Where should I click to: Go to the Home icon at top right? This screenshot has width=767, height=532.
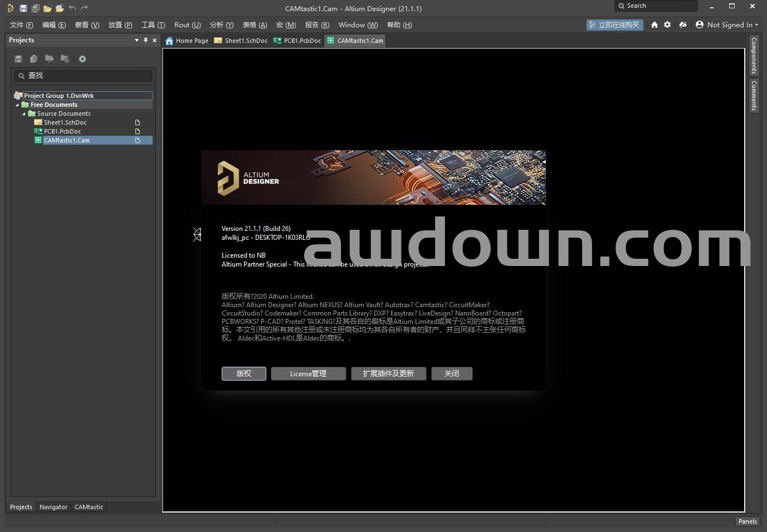(654, 24)
